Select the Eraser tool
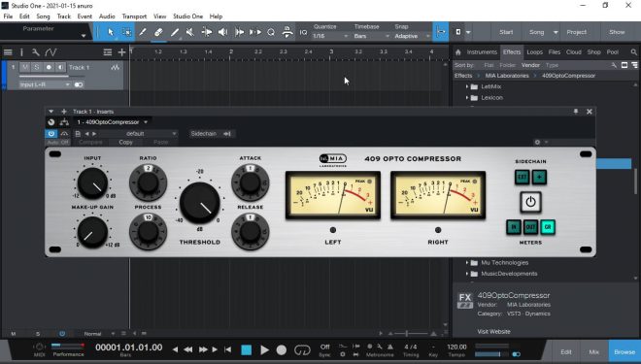The height and width of the screenshot is (364, 641). [158, 32]
